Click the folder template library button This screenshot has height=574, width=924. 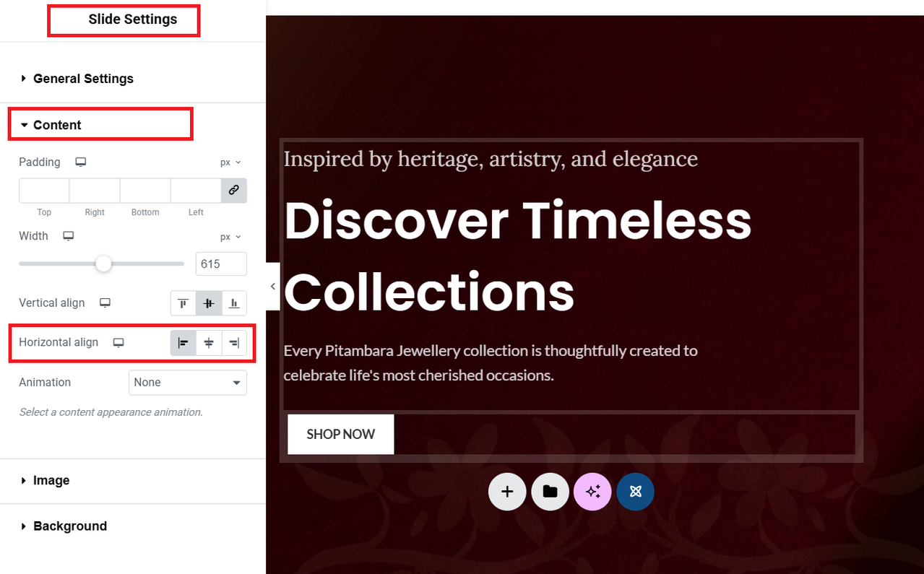tap(550, 492)
